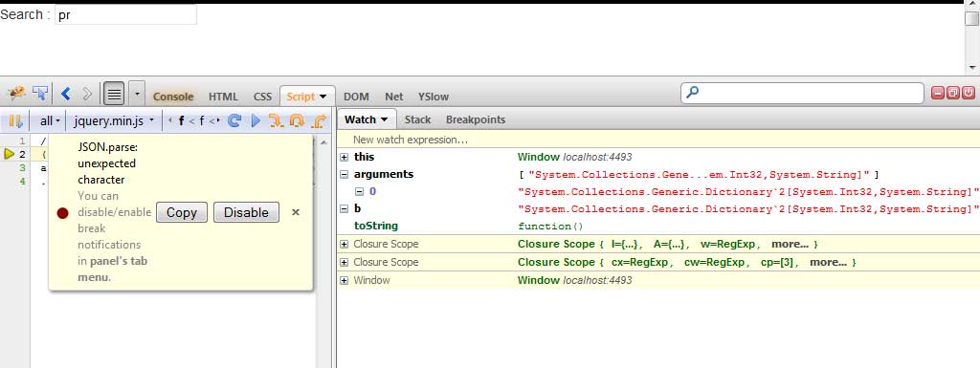
Task: Copy the JSON.parse error message
Action: click(181, 212)
